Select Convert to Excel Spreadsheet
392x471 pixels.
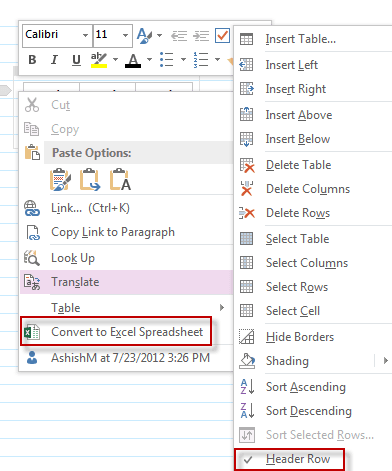pos(115,331)
